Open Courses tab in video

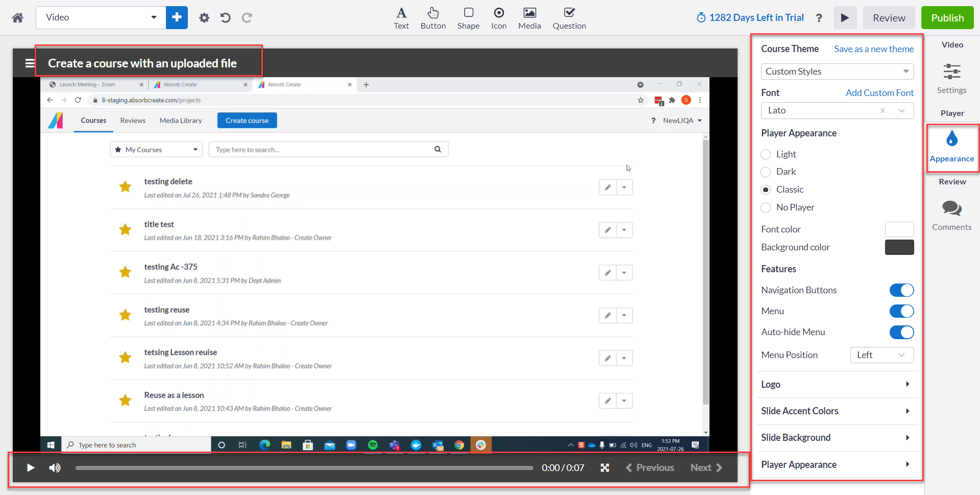point(93,121)
